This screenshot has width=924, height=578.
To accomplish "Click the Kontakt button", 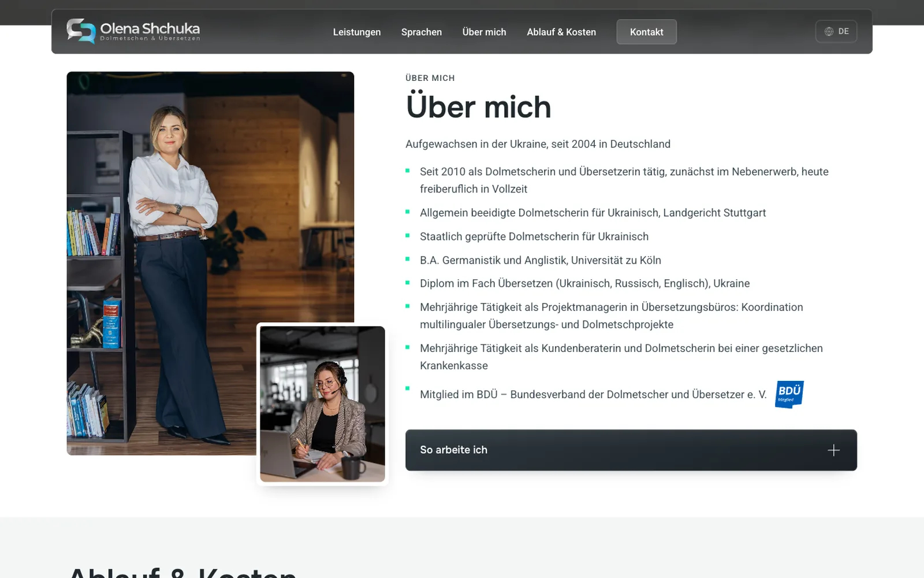I will pos(647,32).
